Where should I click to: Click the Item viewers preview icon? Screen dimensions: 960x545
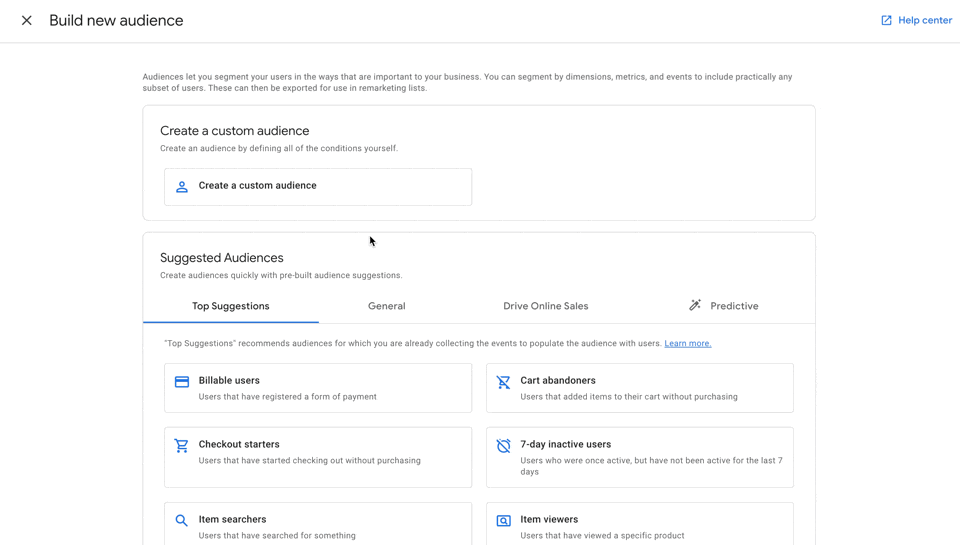[x=504, y=521]
